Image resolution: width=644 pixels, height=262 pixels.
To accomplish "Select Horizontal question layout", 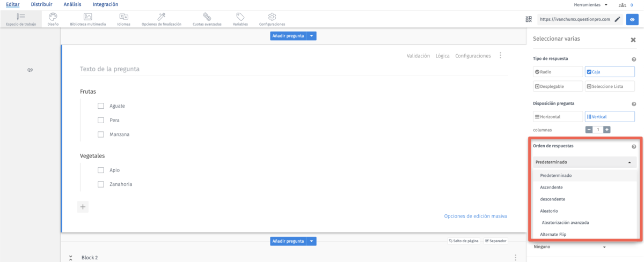I will pos(558,116).
